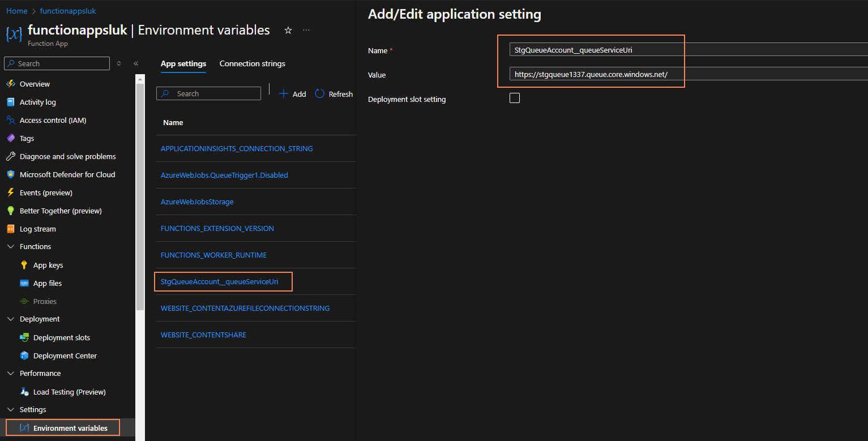This screenshot has height=441, width=868.
Task: Focus the Value input field
Action: (x=689, y=74)
